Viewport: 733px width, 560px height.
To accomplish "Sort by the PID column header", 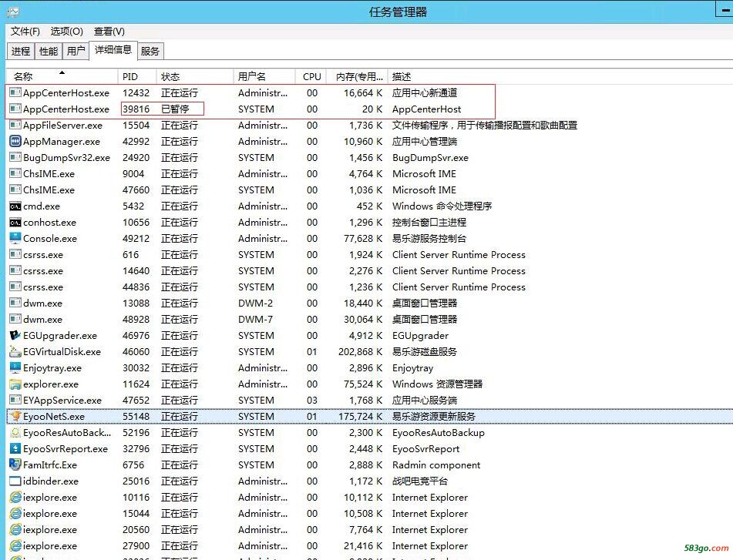I will (x=137, y=76).
